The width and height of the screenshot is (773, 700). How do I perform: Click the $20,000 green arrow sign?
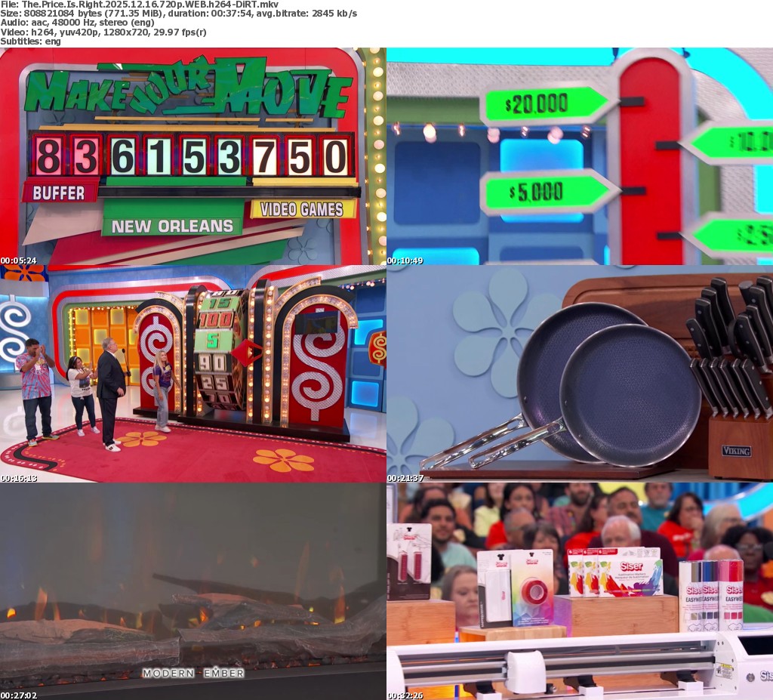point(545,104)
